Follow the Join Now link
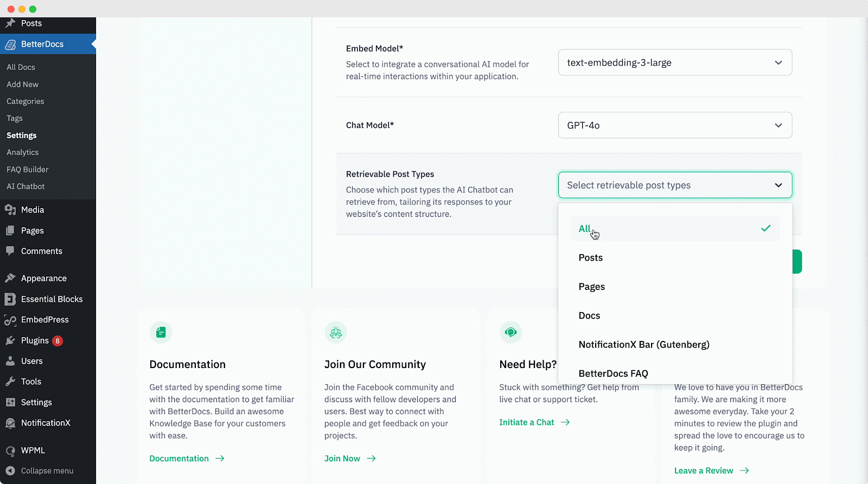Image resolution: width=868 pixels, height=484 pixels. click(x=342, y=459)
